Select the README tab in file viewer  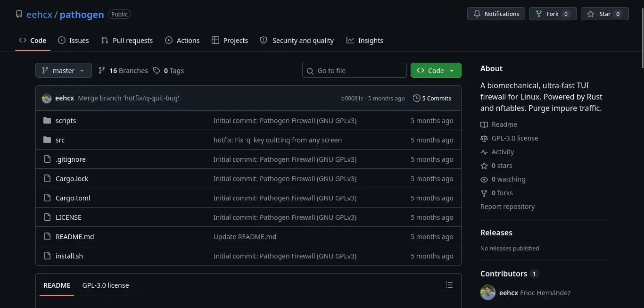click(x=57, y=285)
